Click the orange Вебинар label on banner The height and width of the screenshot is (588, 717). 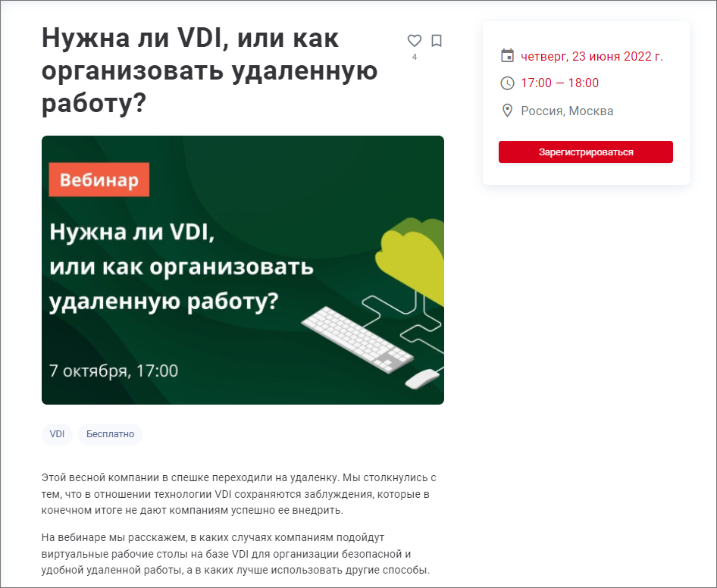[x=99, y=180]
